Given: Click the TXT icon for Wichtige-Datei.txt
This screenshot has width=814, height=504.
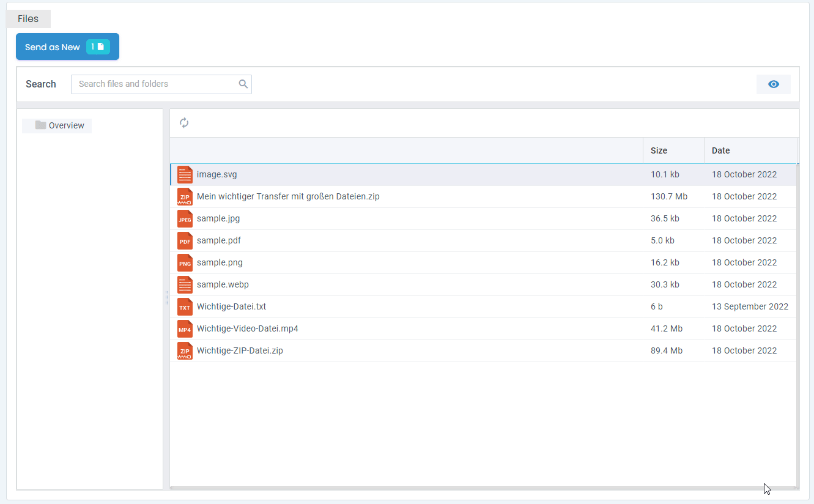Looking at the screenshot, I should point(185,306).
